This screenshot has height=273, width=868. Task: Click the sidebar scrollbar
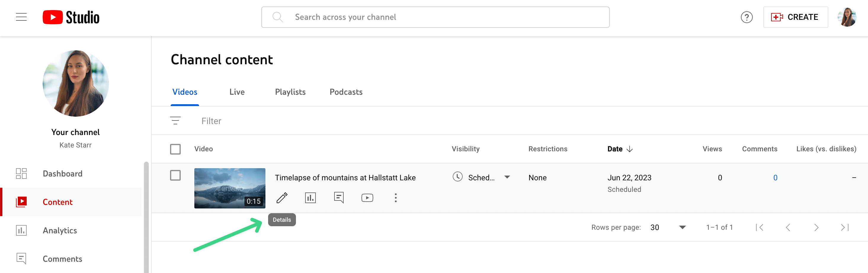coord(146,217)
